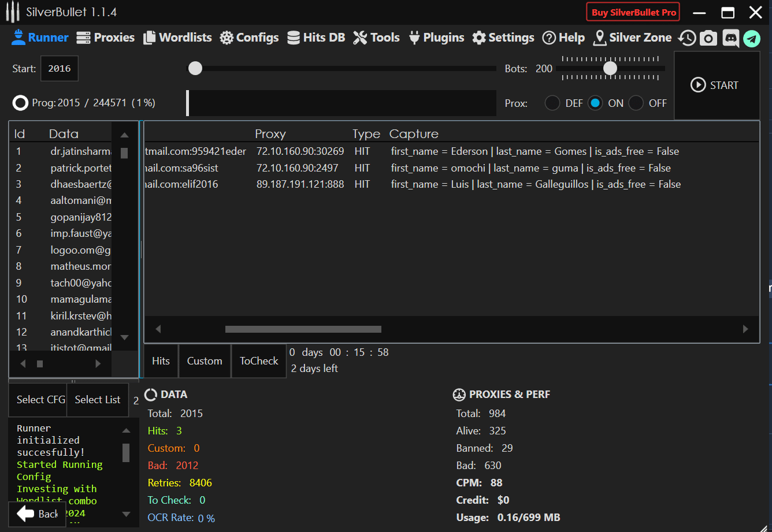Viewport: 772px width, 532px height.
Task: Click the Data list scroll-down arrow
Action: tap(124, 337)
